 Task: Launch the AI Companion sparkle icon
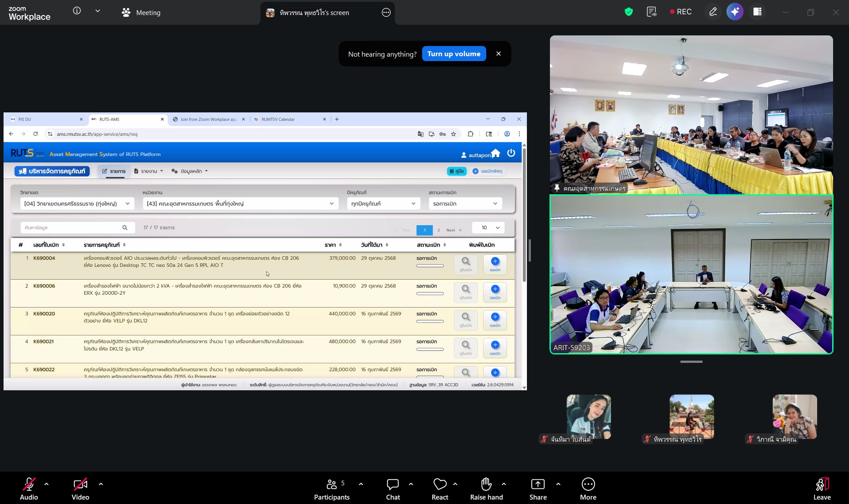pos(735,12)
